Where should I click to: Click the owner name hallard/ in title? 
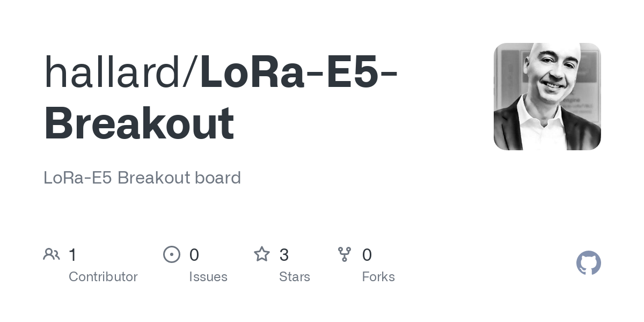tap(121, 72)
